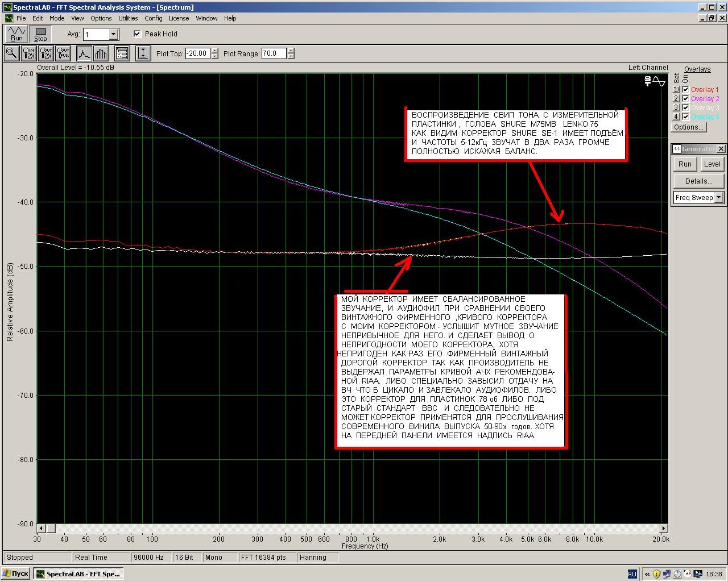
Task: Click the SpectraLAB taskbar button
Action: coord(78,574)
